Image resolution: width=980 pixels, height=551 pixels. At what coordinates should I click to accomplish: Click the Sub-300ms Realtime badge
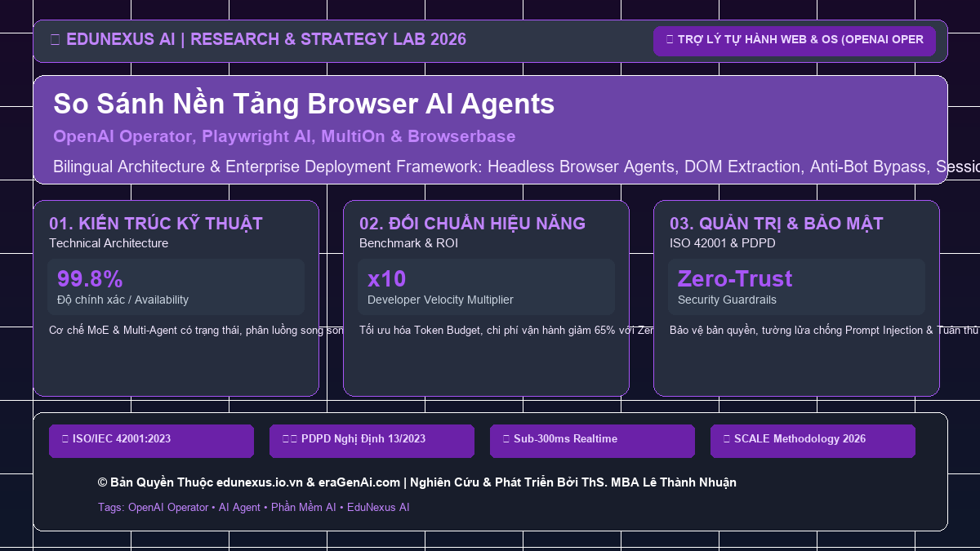pyautogui.click(x=592, y=441)
